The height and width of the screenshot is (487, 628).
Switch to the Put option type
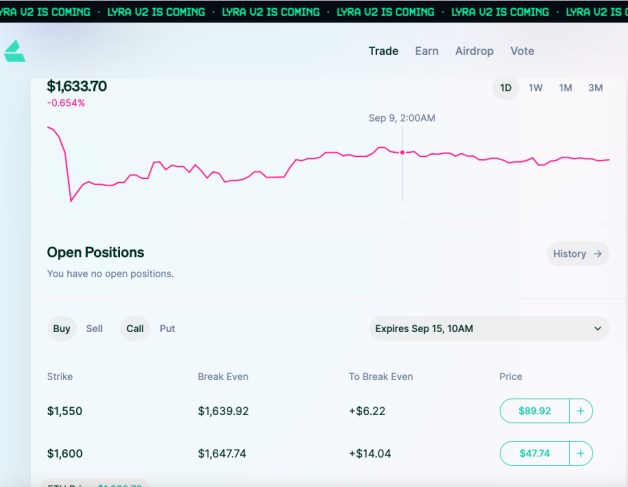(x=167, y=328)
